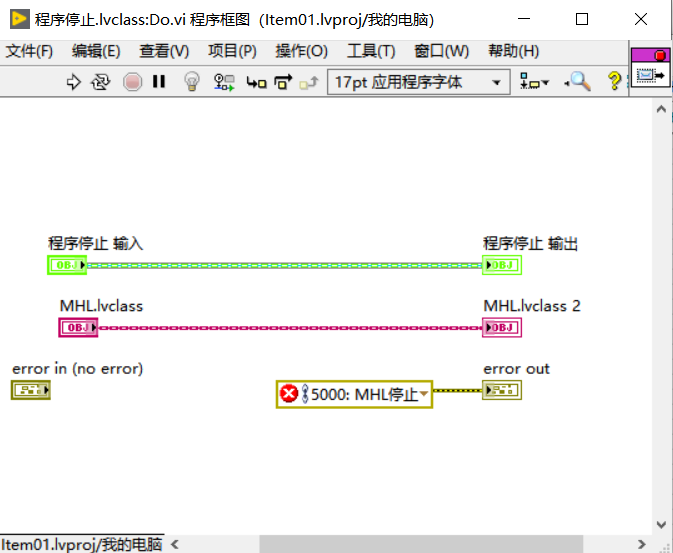The image size is (673, 553).
Task: Select the error out cluster terminal
Action: pyautogui.click(x=502, y=390)
